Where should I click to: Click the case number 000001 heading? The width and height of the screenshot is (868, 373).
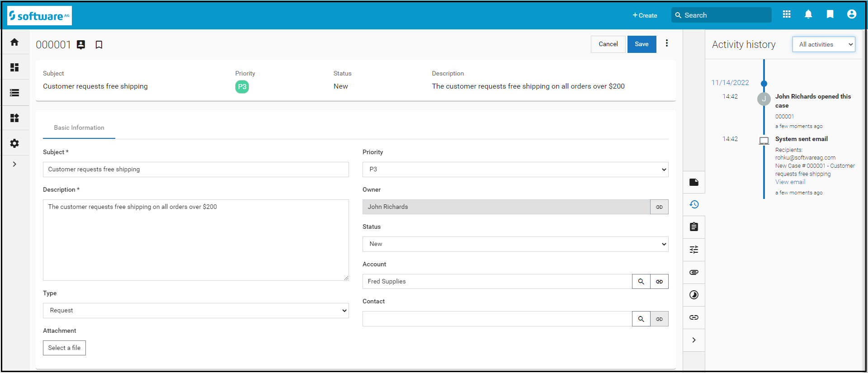(x=53, y=45)
